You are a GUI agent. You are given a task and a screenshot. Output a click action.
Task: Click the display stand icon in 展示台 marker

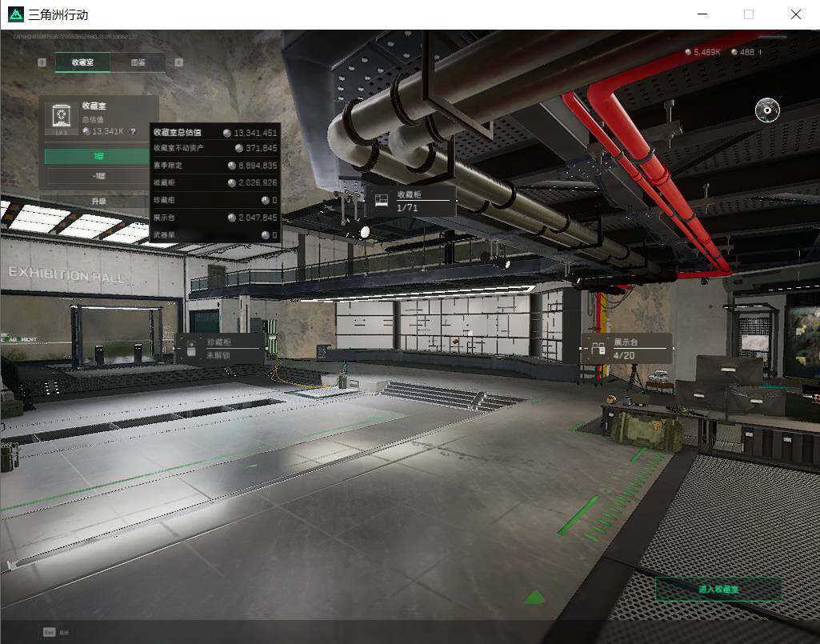point(598,349)
